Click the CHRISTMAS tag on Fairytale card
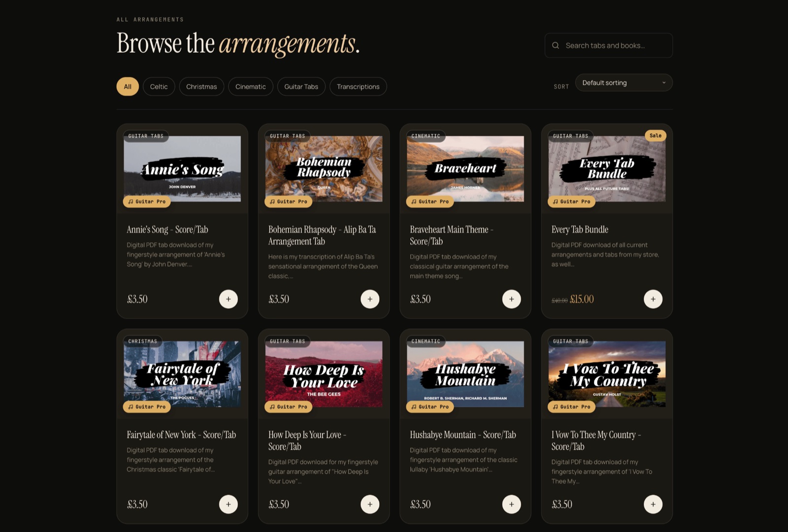The width and height of the screenshot is (788, 532). pyautogui.click(x=143, y=341)
